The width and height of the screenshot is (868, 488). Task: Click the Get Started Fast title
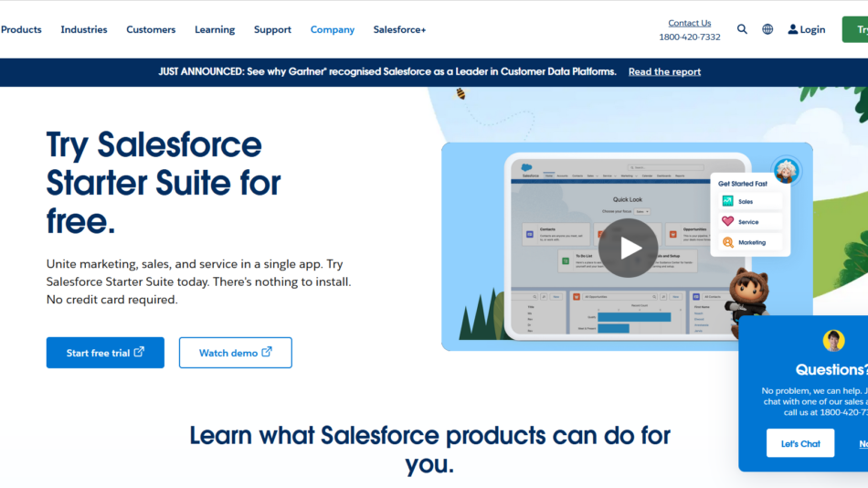[742, 184]
